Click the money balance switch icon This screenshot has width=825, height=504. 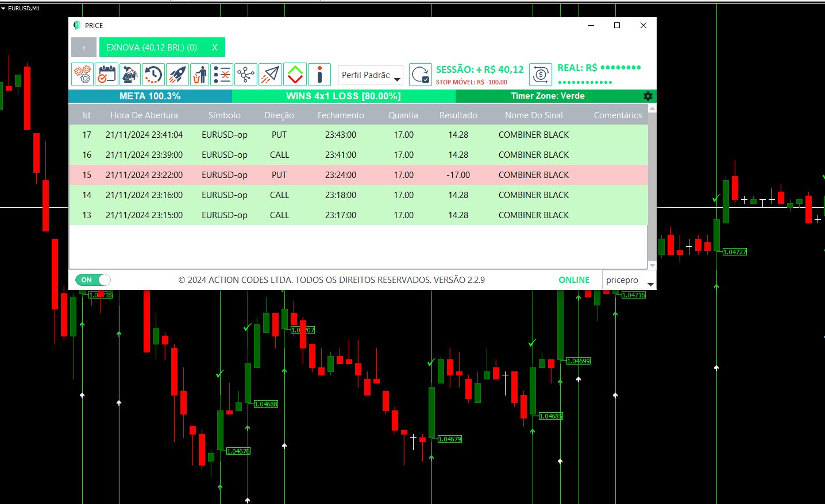click(540, 75)
